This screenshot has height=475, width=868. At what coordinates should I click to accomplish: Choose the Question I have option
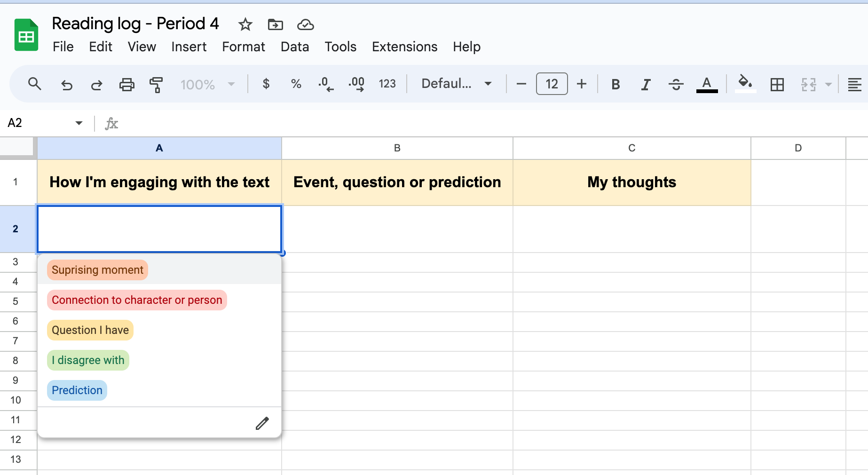point(90,330)
